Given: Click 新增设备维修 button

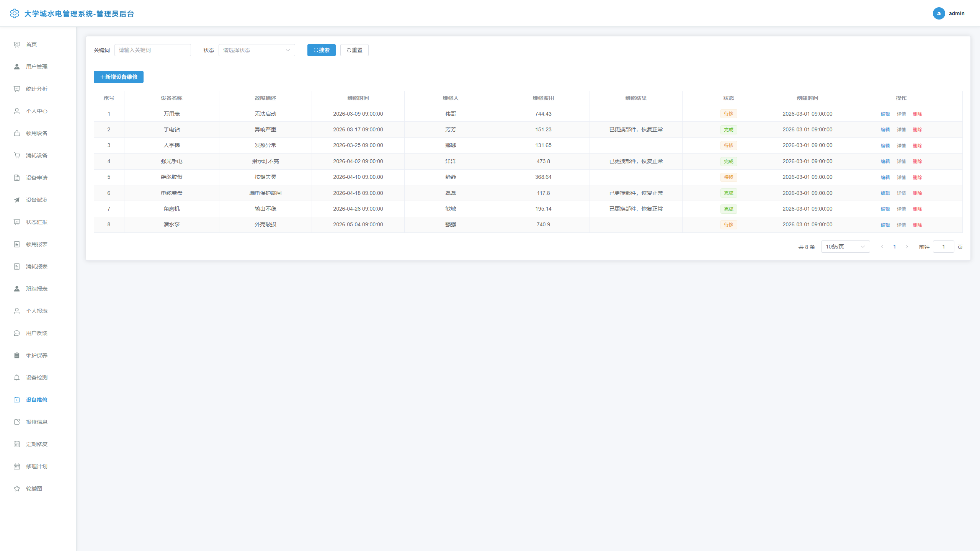Looking at the screenshot, I should coord(119,77).
